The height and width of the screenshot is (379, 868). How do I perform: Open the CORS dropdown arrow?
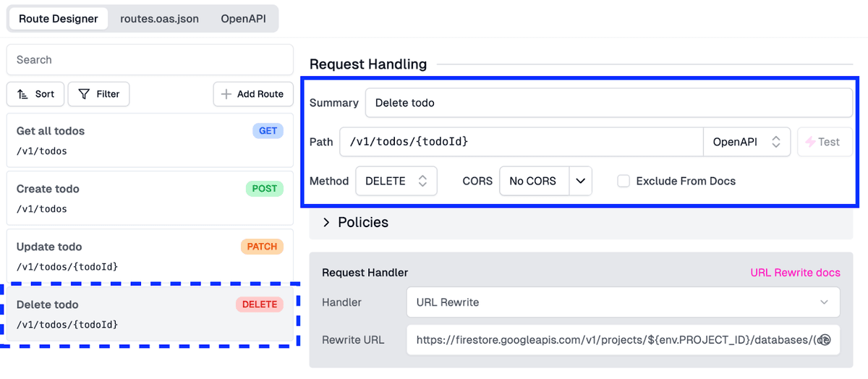581,181
